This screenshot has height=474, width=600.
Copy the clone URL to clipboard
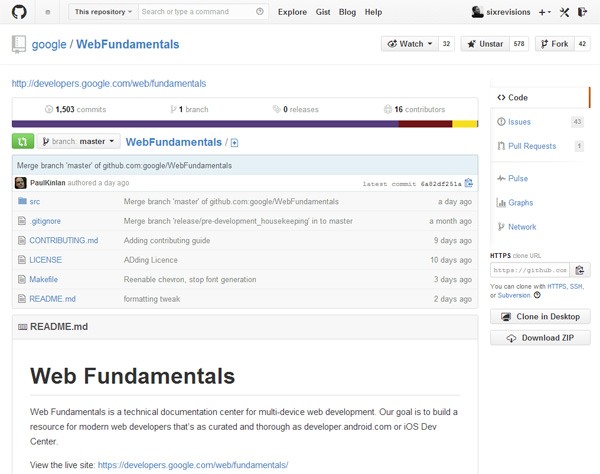[x=581, y=270]
